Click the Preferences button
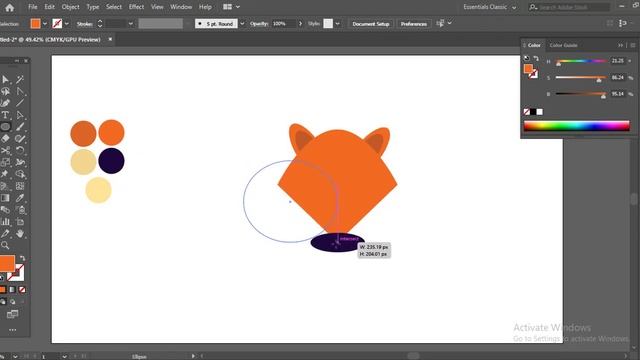640x360 pixels. click(x=413, y=24)
